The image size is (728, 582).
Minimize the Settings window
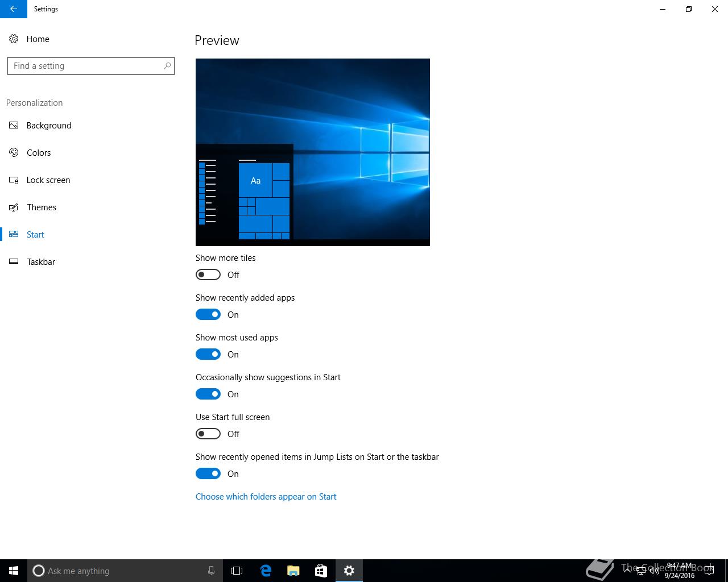pos(663,9)
